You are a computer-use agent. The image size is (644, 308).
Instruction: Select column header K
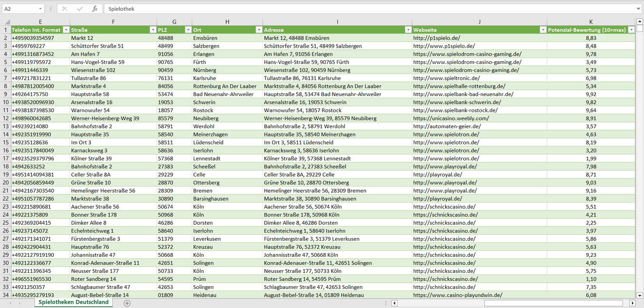(591, 21)
